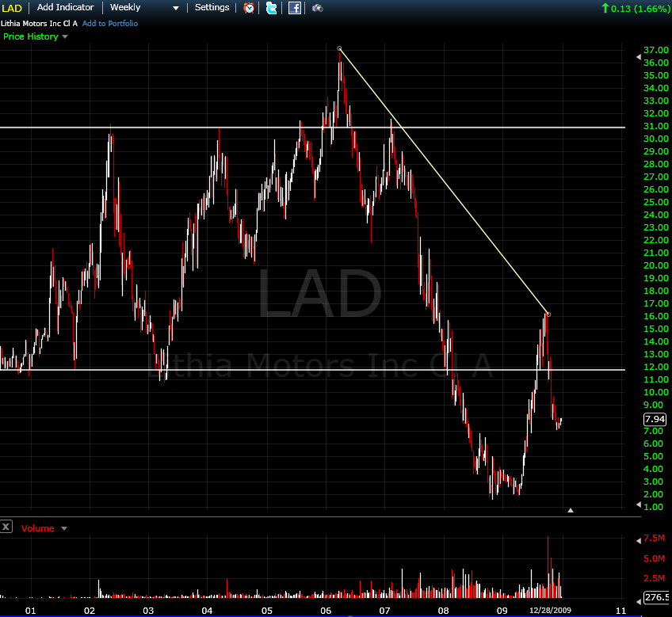This screenshot has width=672, height=617.
Task: Click the arrow marker beside 1.00 on price axis
Action: [639, 505]
